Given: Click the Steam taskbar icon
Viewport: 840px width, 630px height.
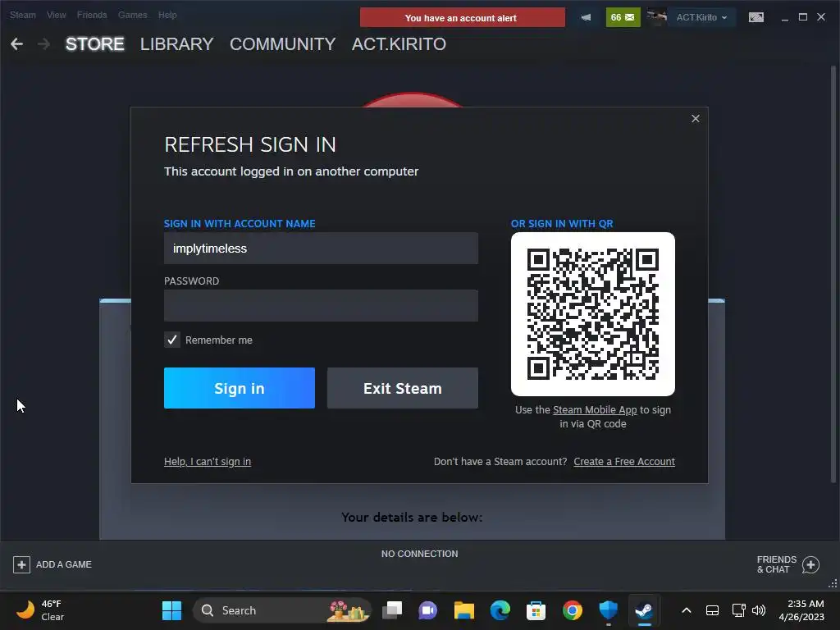Looking at the screenshot, I should click(x=644, y=610).
